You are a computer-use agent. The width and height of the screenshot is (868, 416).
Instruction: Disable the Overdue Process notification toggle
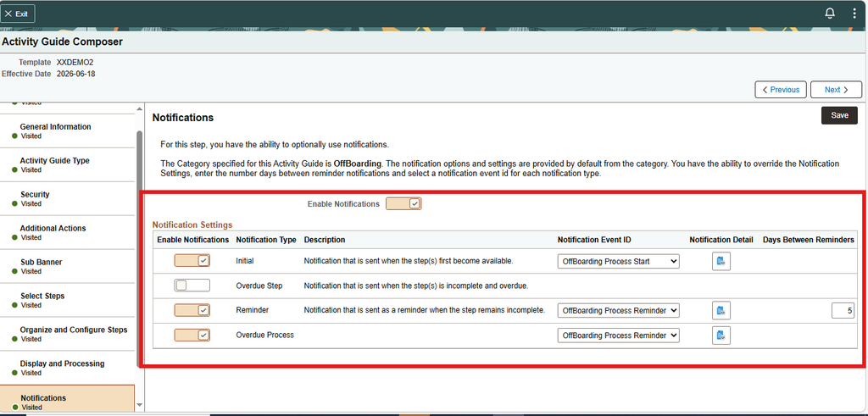coord(192,336)
